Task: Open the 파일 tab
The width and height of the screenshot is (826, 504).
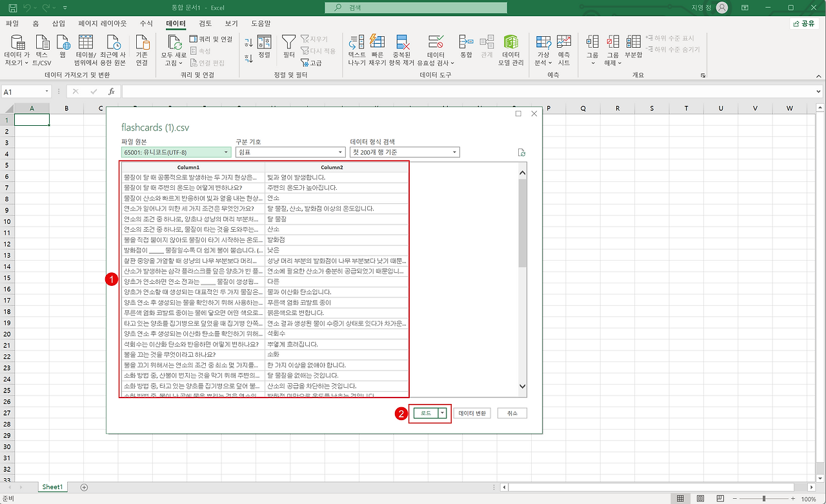Action: point(12,23)
